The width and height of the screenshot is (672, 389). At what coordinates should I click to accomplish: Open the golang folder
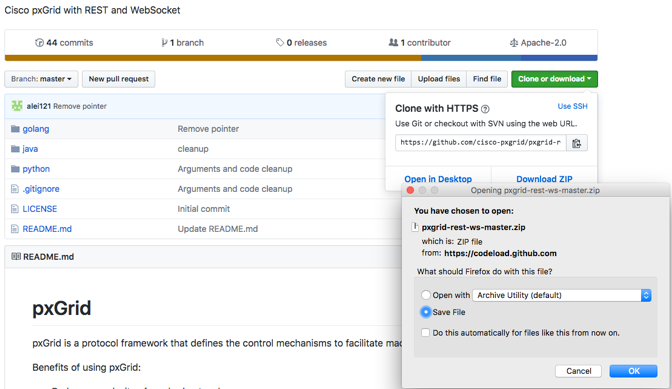36,129
